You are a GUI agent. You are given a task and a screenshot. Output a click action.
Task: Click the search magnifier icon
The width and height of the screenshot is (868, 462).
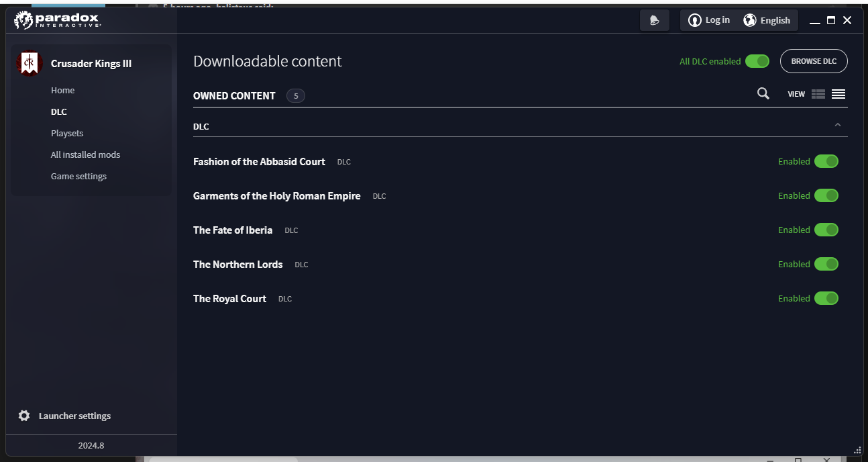[x=763, y=93]
